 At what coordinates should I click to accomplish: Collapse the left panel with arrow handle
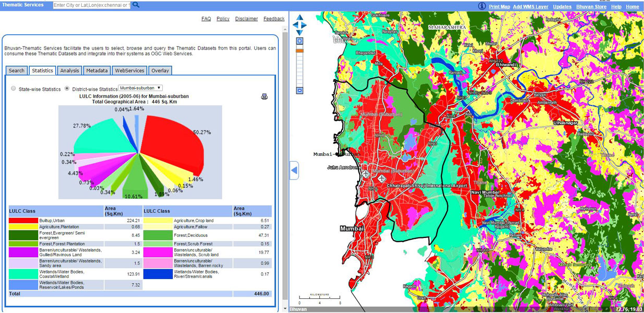[x=294, y=170]
